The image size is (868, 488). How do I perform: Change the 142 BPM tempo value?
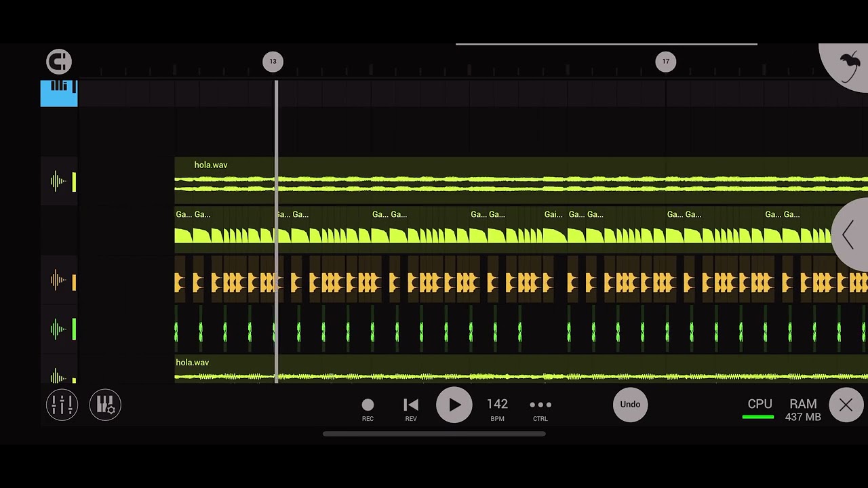497,409
